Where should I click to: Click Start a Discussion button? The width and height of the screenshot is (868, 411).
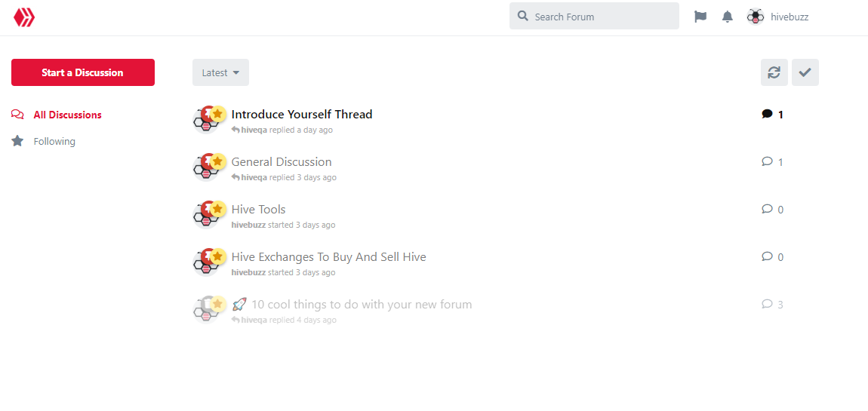coord(82,72)
